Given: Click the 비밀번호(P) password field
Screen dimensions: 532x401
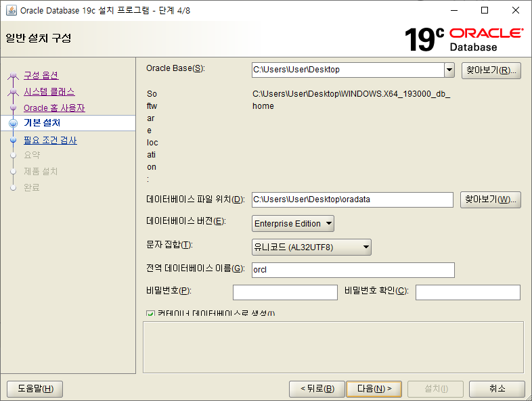Looking at the screenshot, I should click(x=285, y=292).
